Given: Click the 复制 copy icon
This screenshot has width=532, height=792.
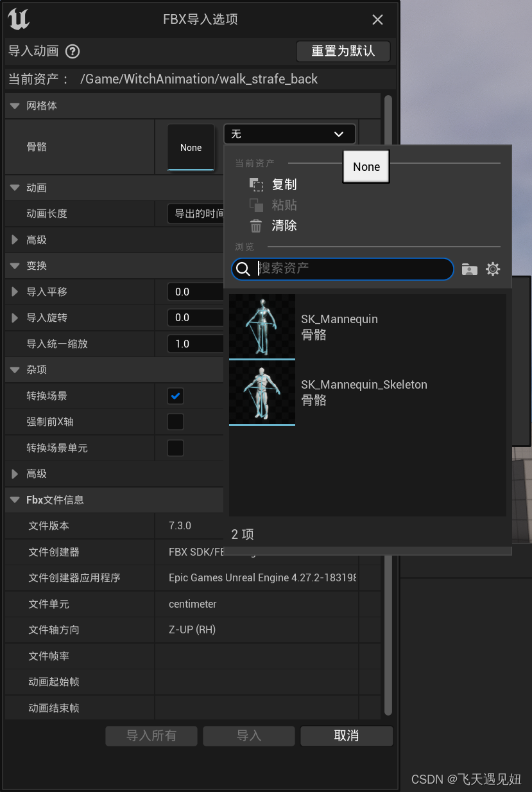Looking at the screenshot, I should point(256,185).
